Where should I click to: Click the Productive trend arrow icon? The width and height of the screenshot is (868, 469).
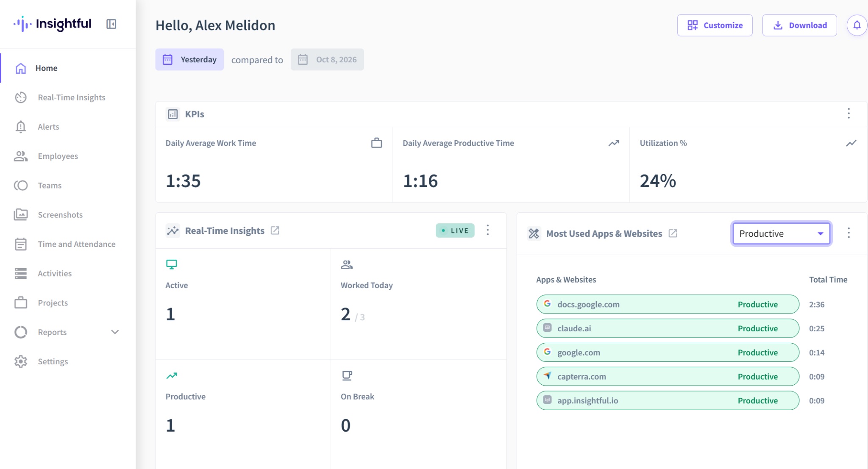[172, 376]
